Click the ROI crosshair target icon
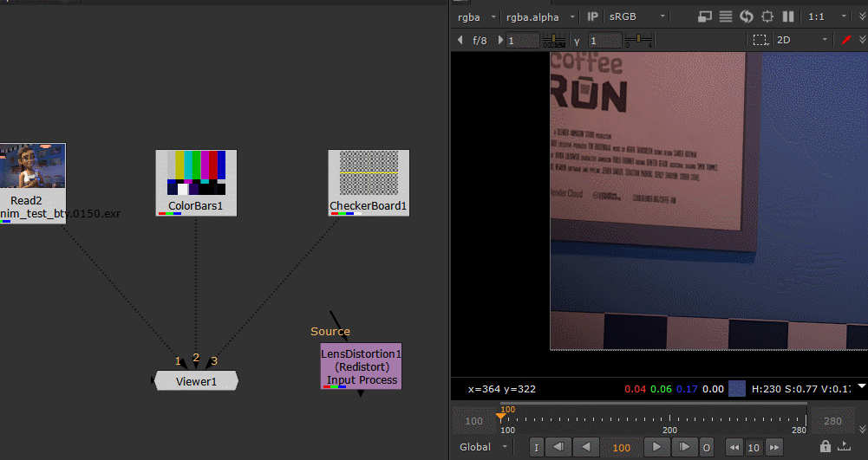The height and width of the screenshot is (460, 868). (767, 16)
